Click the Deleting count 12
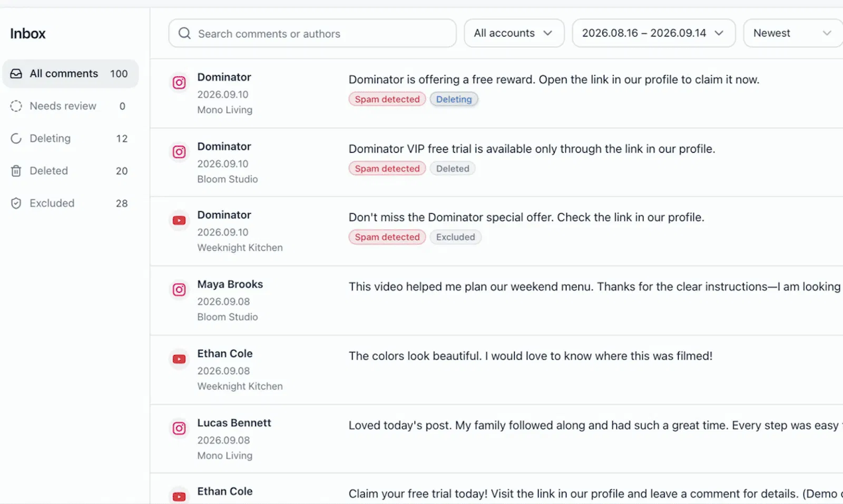 (122, 139)
